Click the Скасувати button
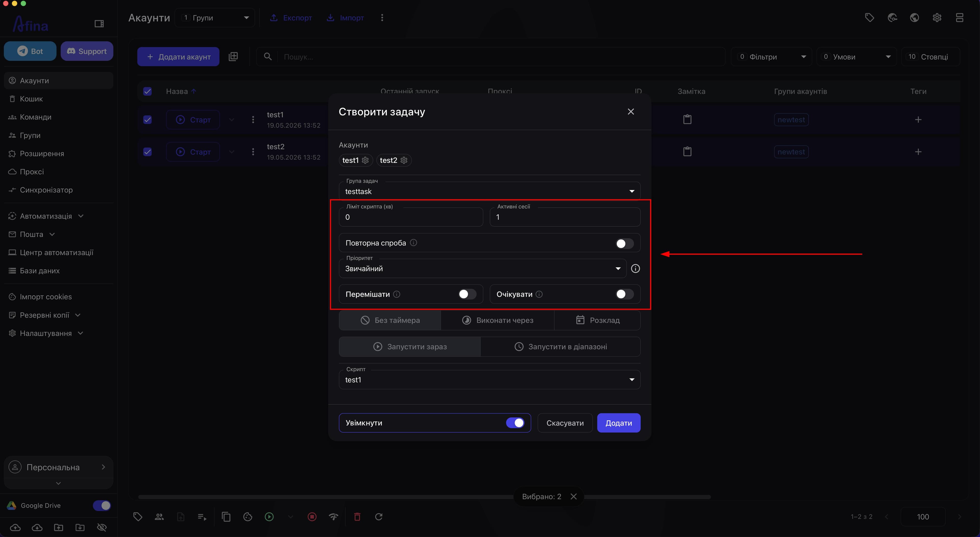The height and width of the screenshot is (537, 980). pos(565,423)
